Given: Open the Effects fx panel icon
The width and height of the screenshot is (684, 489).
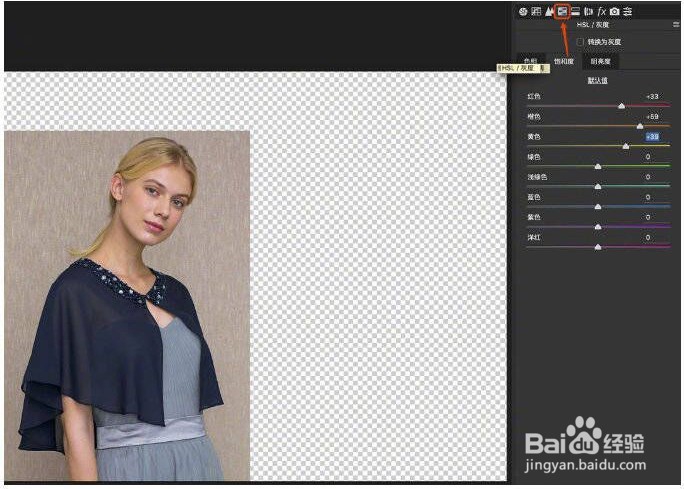Looking at the screenshot, I should [x=602, y=12].
